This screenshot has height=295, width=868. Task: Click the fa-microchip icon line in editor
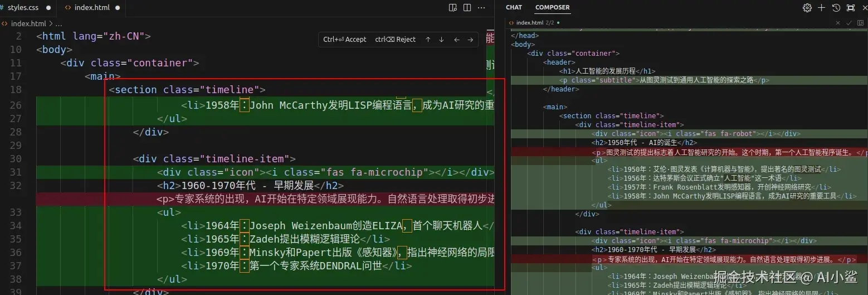pyautogui.click(x=326, y=172)
